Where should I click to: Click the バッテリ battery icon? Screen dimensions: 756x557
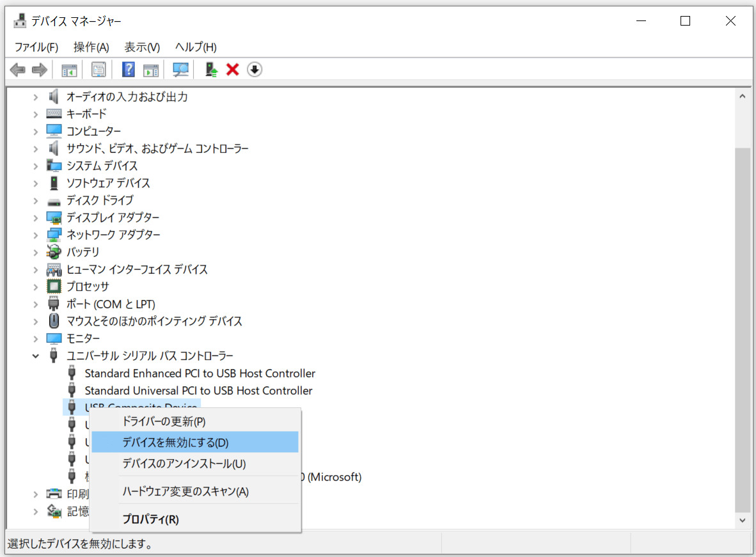54,252
